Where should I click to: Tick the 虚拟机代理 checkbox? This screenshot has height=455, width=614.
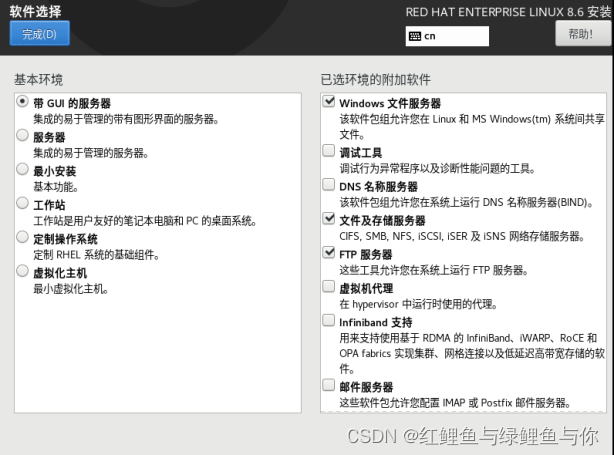point(329,286)
